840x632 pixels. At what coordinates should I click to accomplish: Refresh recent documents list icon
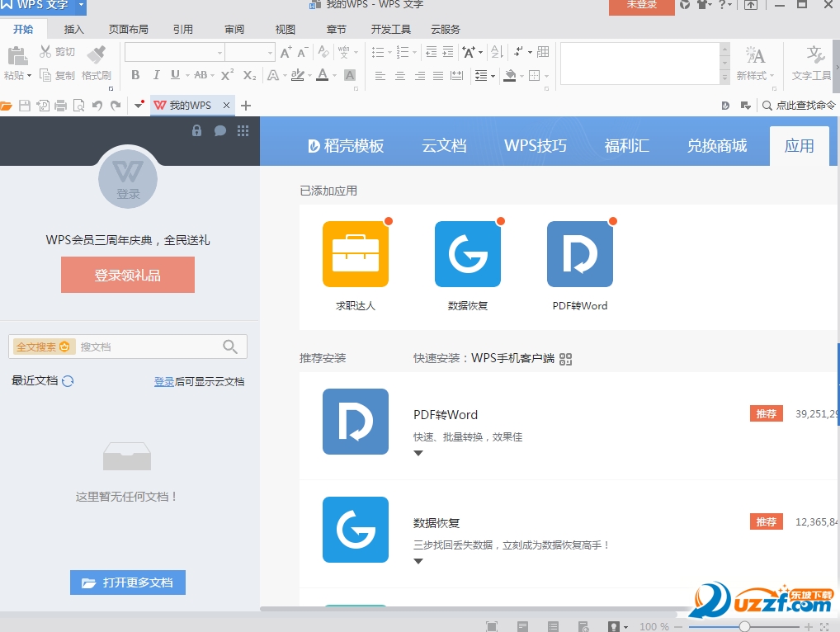click(68, 381)
